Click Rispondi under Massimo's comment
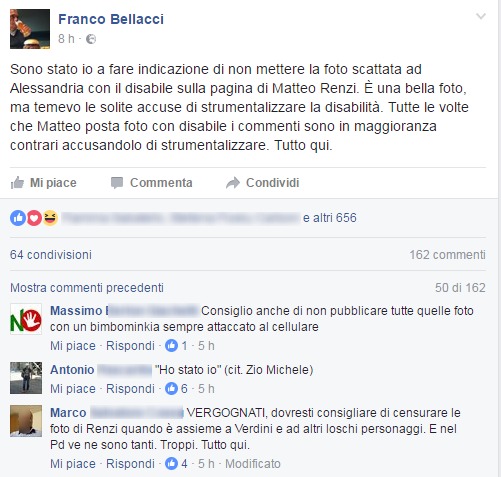The width and height of the screenshot is (501, 477). (x=130, y=346)
